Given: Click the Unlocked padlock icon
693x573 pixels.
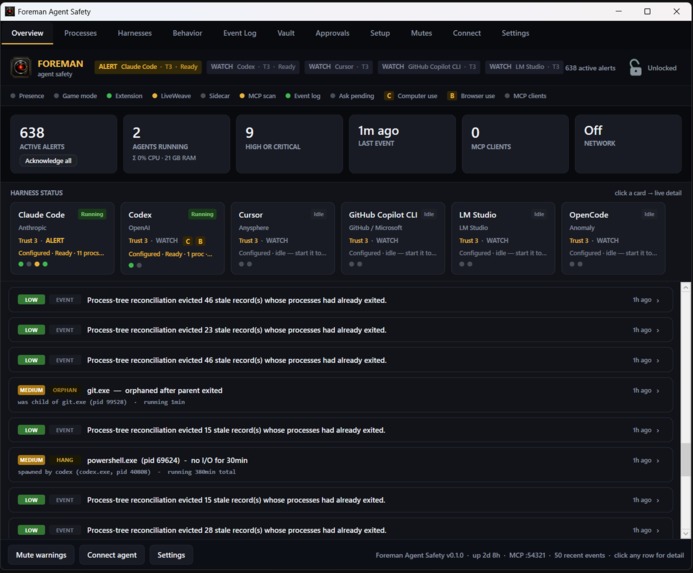Looking at the screenshot, I should pos(635,68).
